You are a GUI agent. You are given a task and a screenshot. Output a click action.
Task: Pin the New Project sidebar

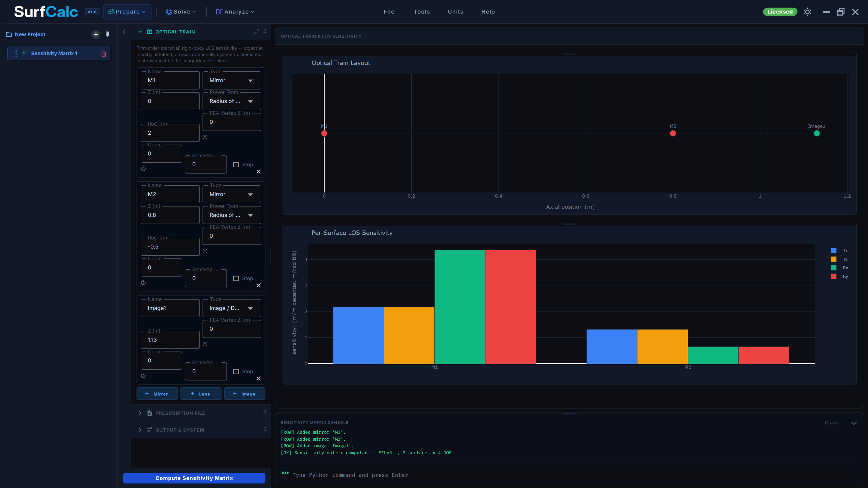coord(108,34)
